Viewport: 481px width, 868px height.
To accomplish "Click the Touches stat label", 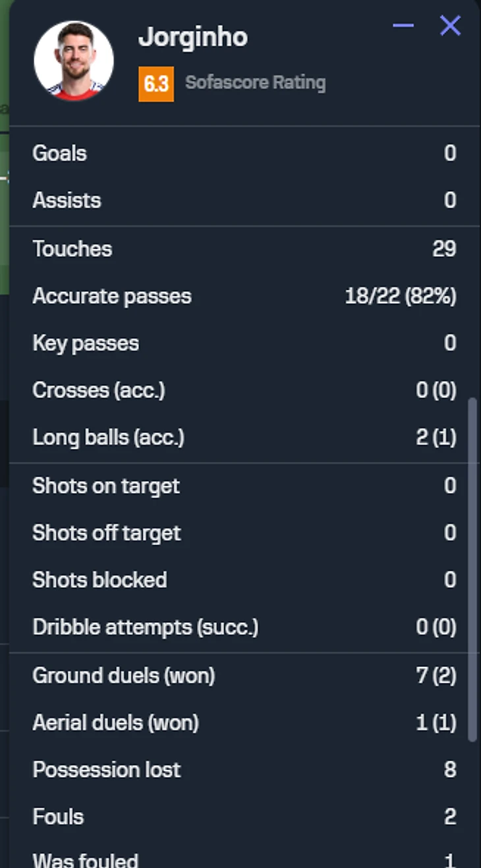I will pyautogui.click(x=72, y=249).
